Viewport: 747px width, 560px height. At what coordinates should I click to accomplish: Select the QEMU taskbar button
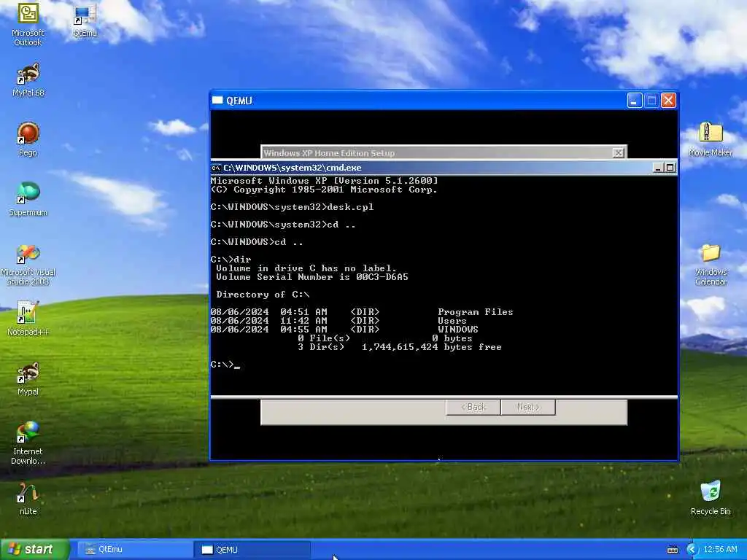click(x=253, y=550)
